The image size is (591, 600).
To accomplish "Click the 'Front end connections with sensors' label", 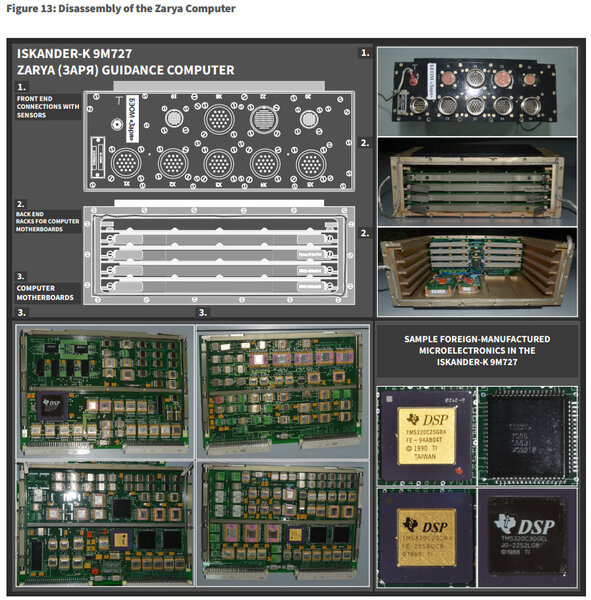I will (48, 107).
